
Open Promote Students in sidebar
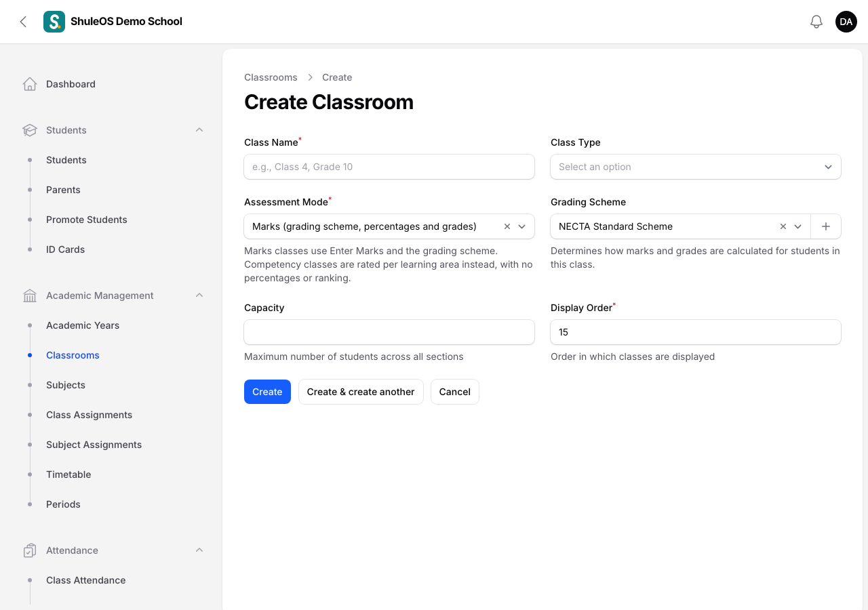click(87, 220)
